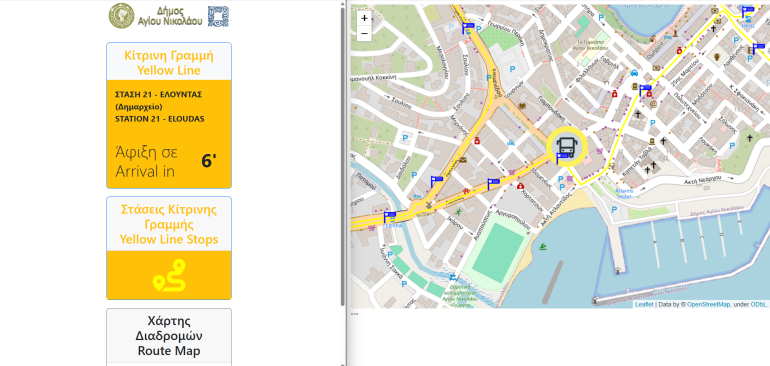Open the ODbL license link
Image resolution: width=770 pixels, height=366 pixels.
[758, 305]
